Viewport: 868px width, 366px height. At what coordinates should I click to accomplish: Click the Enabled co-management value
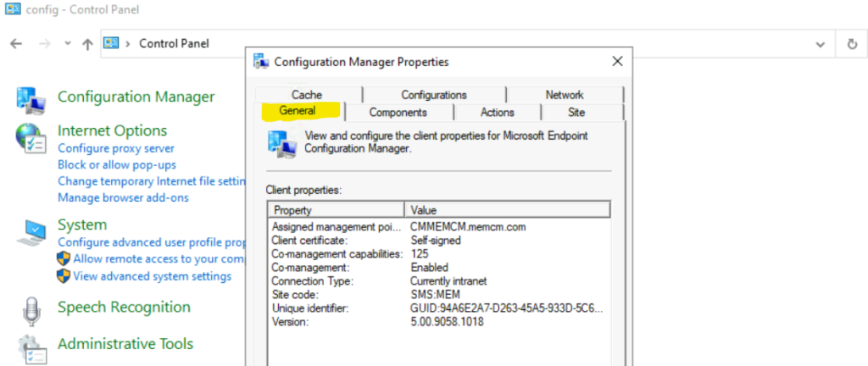[430, 268]
